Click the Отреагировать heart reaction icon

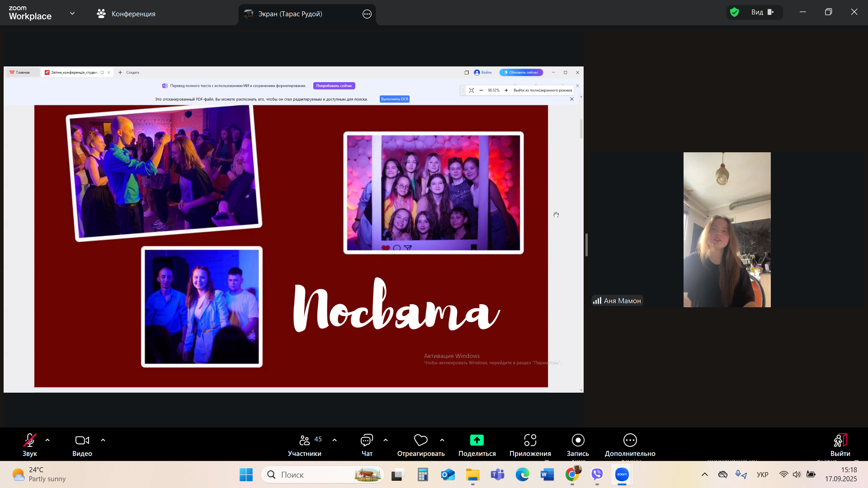[x=420, y=440]
